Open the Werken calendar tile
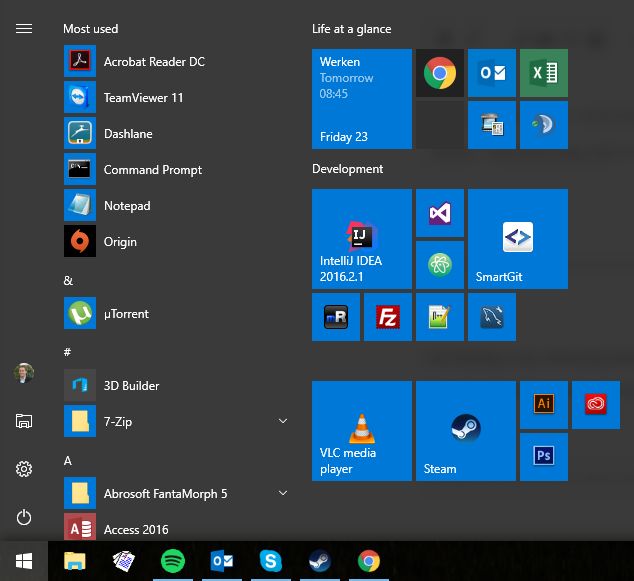This screenshot has width=634, height=581. click(x=362, y=99)
